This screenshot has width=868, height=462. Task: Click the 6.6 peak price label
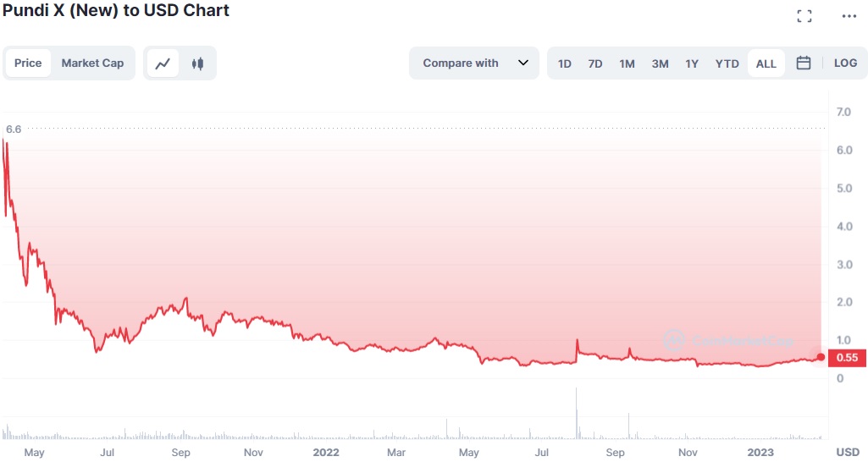click(x=14, y=129)
